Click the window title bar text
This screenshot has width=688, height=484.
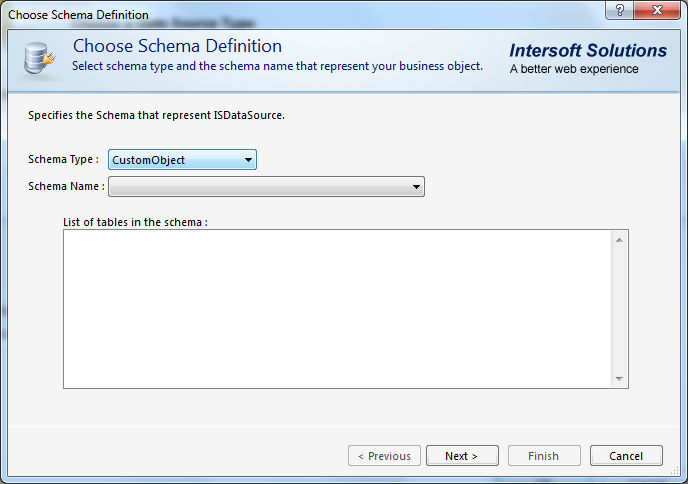click(78, 15)
